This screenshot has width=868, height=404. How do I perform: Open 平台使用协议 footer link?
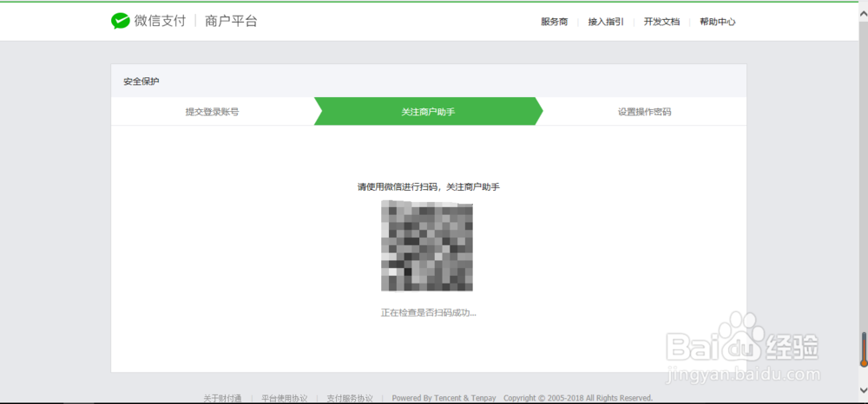tap(285, 399)
